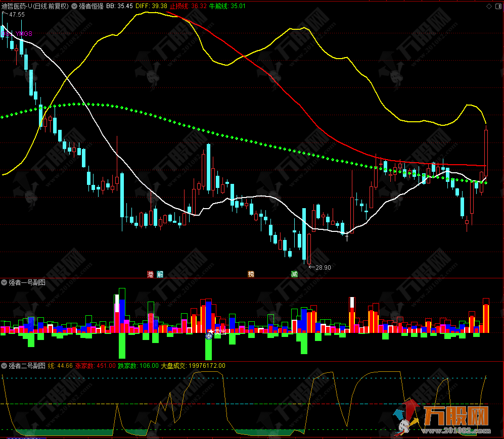Click the red 港 event marker
504x439 pixels.
150,274
